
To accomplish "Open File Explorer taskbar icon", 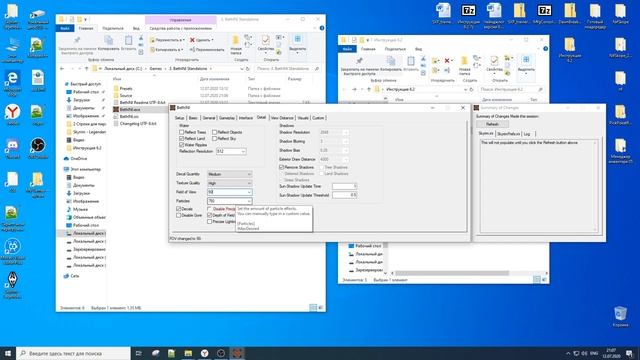I will point(188,353).
